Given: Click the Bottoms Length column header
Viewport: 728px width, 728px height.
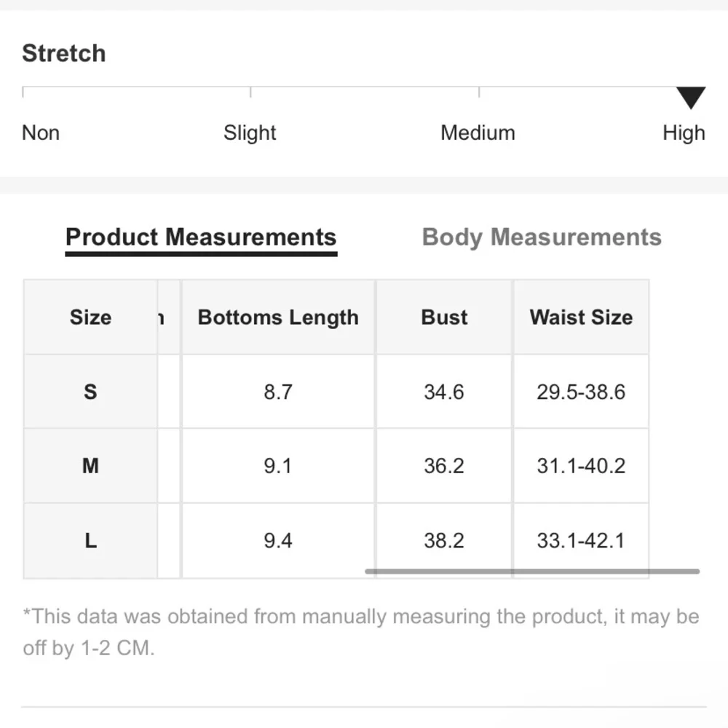Looking at the screenshot, I should coord(278,317).
